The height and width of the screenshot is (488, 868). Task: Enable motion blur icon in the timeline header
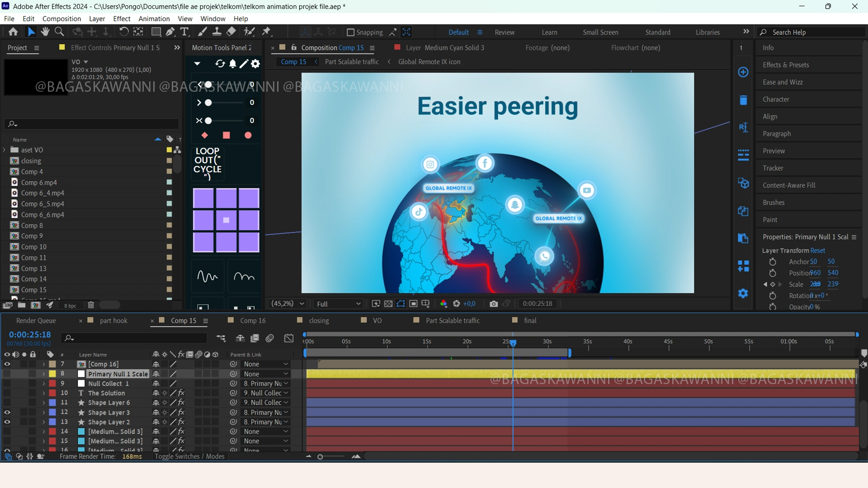(x=270, y=338)
